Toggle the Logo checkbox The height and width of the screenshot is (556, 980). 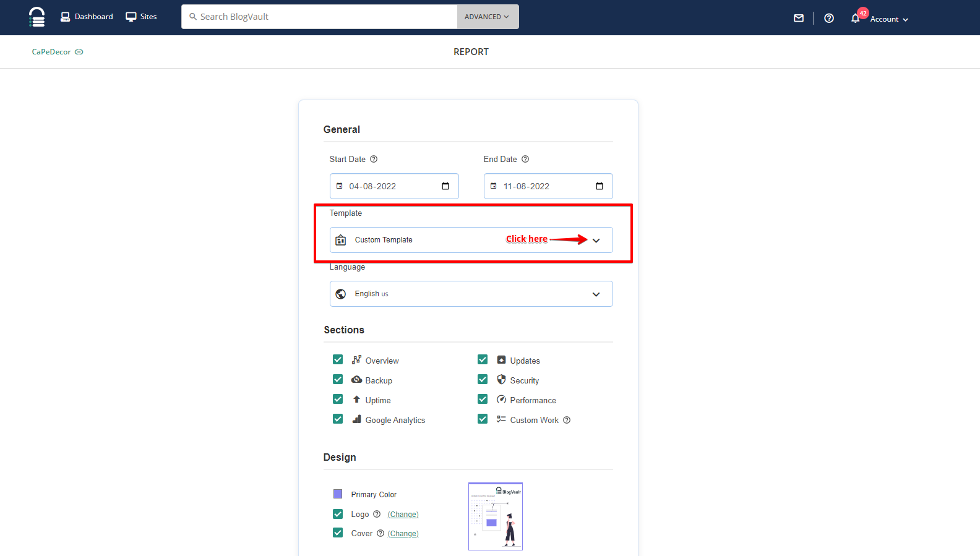click(338, 514)
